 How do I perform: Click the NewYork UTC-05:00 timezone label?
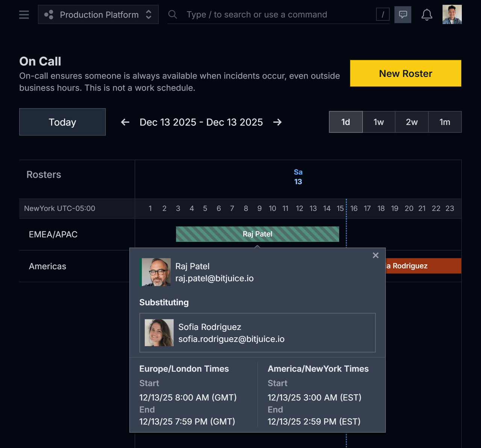59,208
